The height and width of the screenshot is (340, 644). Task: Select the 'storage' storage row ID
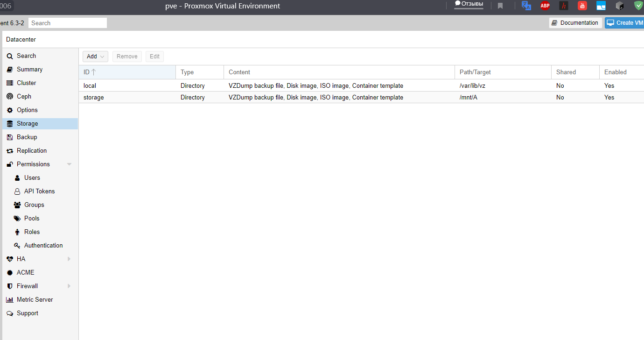(x=93, y=98)
